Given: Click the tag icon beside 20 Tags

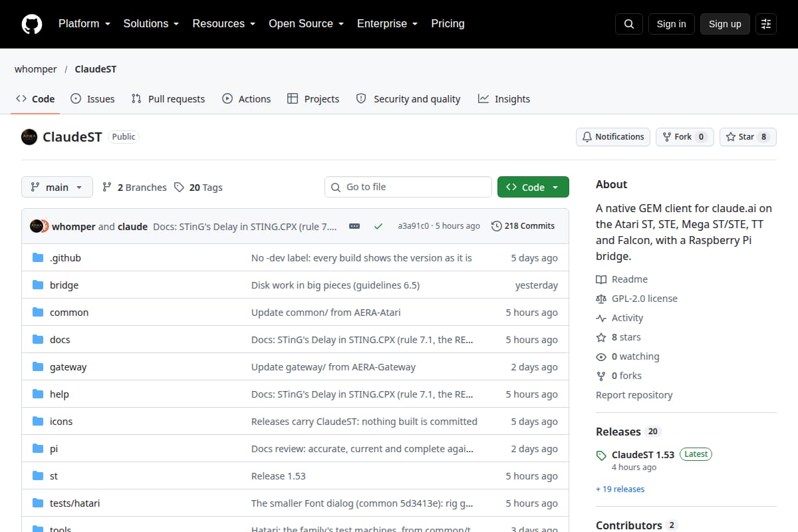Looking at the screenshot, I should [179, 188].
